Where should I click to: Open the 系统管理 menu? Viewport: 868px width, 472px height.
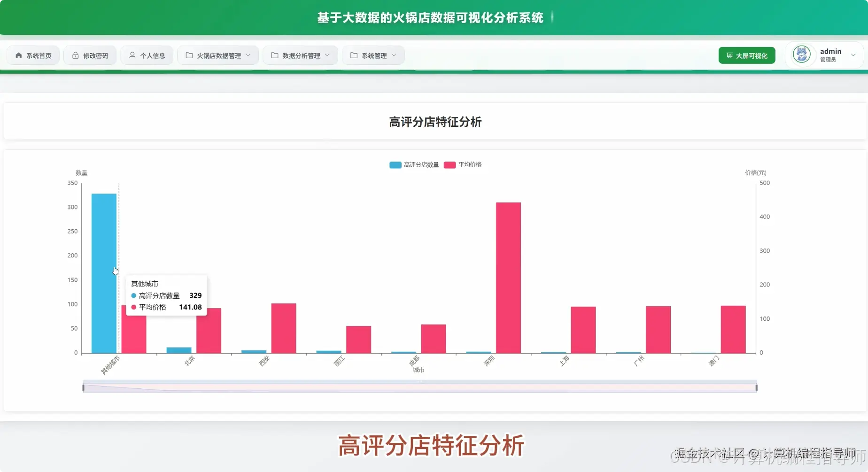click(x=373, y=55)
